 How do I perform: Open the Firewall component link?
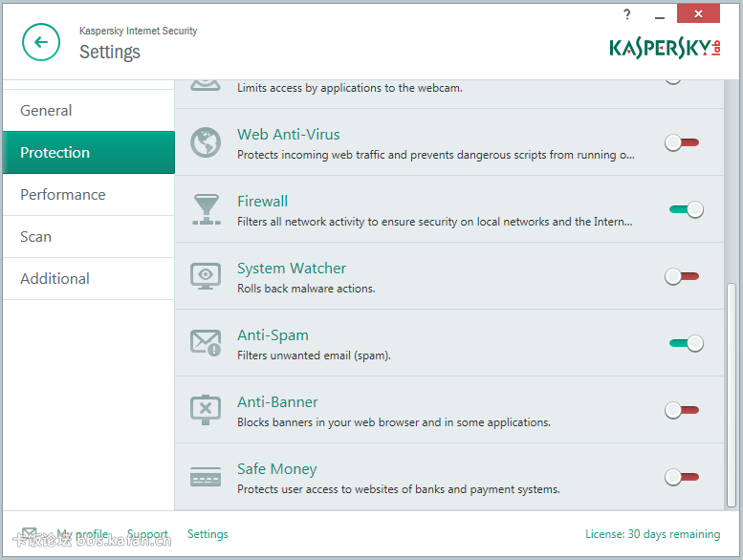[x=263, y=202]
